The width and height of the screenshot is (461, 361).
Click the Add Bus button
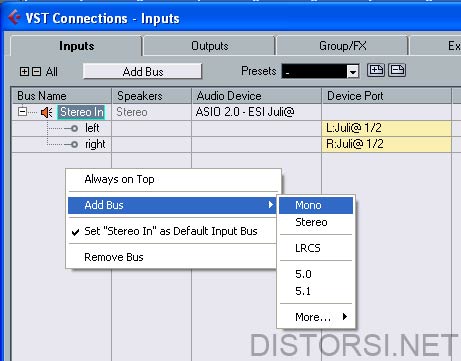tap(142, 71)
